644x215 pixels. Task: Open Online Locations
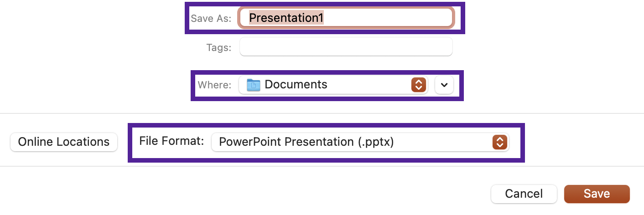(64, 142)
